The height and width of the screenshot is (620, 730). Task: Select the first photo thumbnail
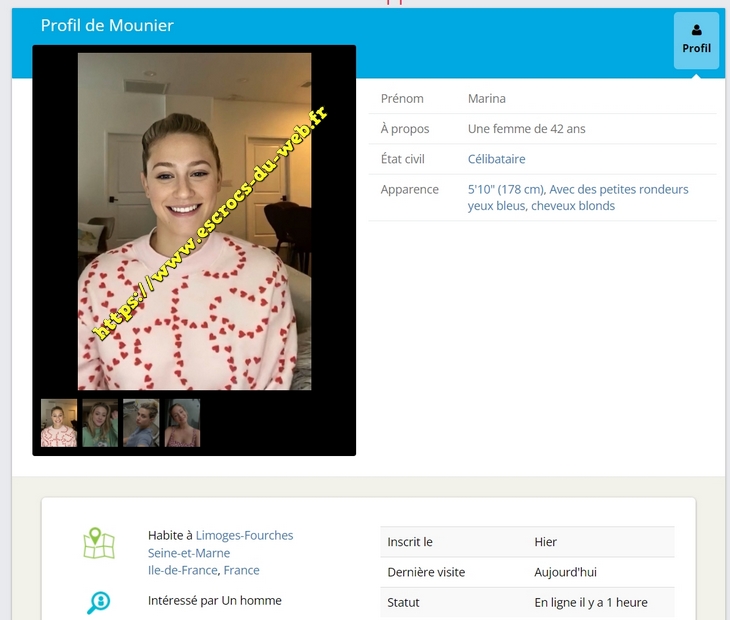(59, 423)
